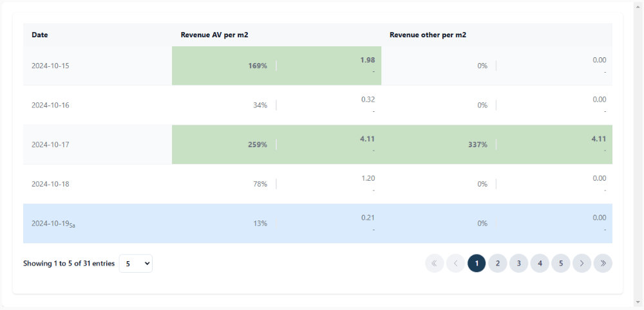This screenshot has height=310, width=644.
Task: Click the 259% green cell for 2024-10-17
Action: pos(257,145)
